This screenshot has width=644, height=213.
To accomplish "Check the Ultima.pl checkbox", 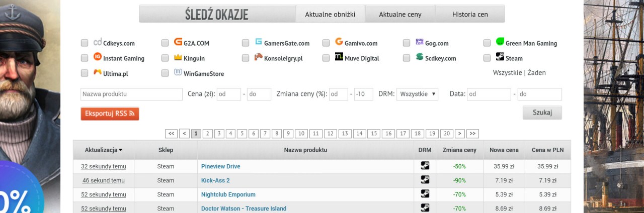I will [85, 73].
